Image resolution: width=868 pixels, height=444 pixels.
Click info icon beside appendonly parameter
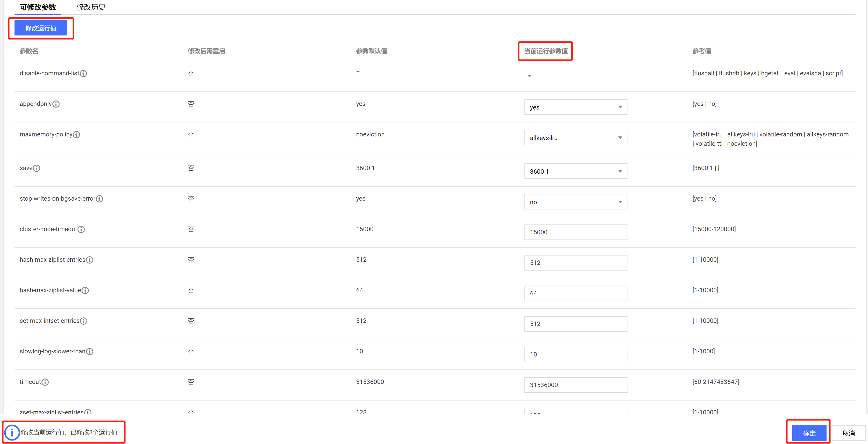56,104
